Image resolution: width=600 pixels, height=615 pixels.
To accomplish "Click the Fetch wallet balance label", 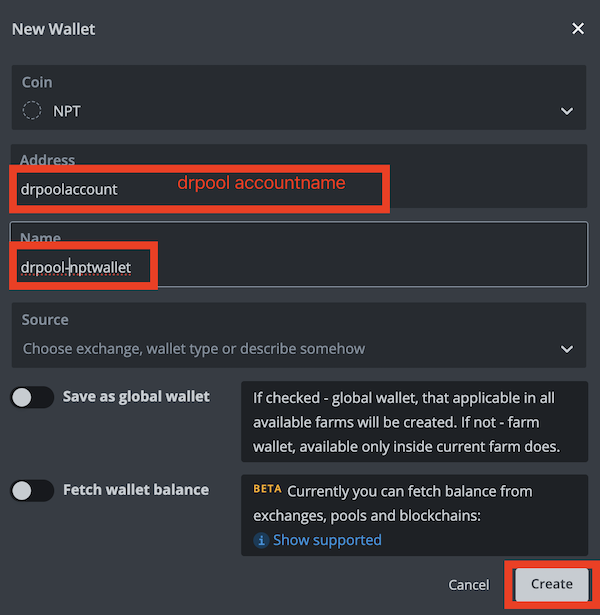I will [136, 490].
